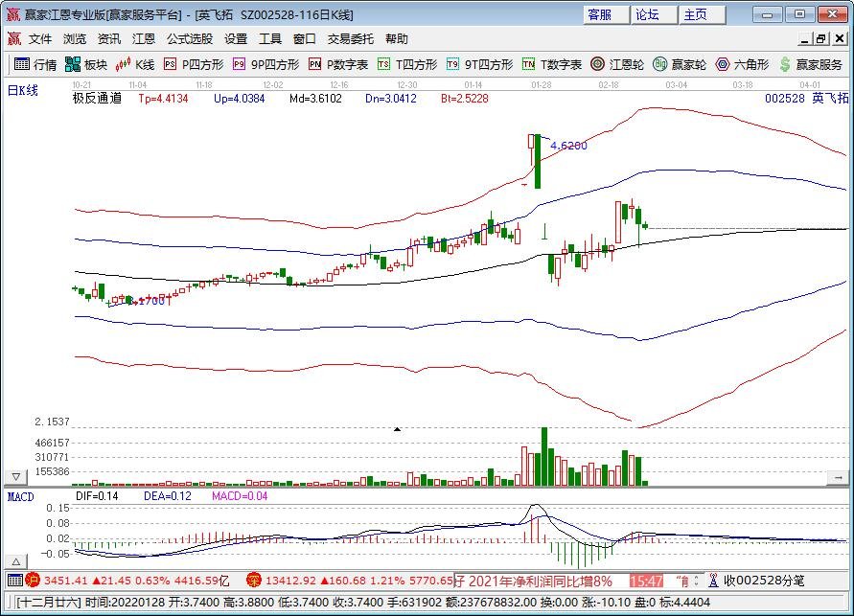Click the hourglass icon beside 收002528分笔
854x616 pixels.
tap(713, 581)
